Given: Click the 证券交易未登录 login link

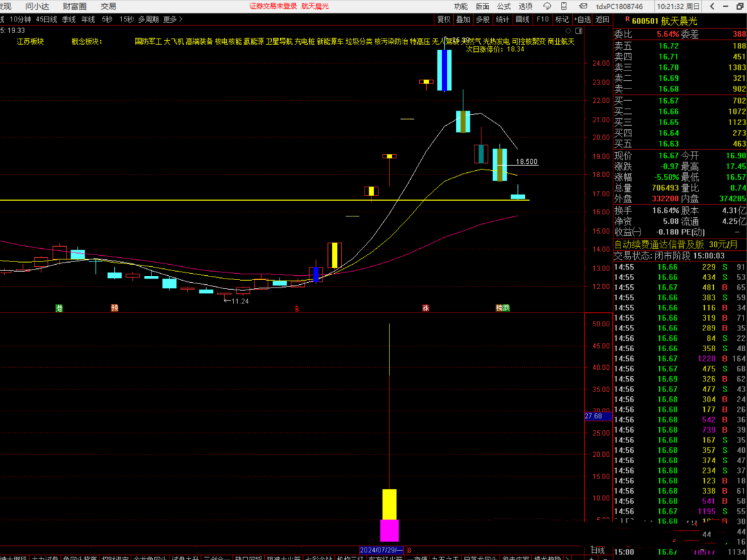Looking at the screenshot, I should 273,6.
